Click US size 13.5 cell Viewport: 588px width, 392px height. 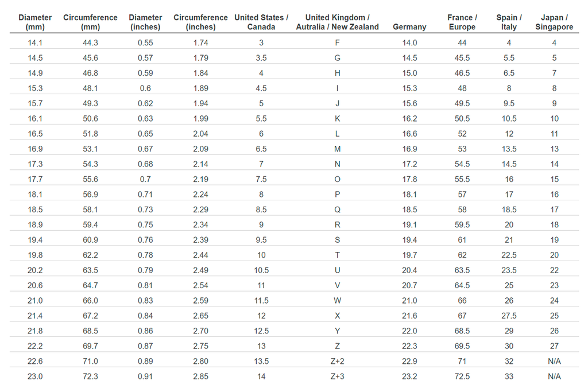pos(261,361)
